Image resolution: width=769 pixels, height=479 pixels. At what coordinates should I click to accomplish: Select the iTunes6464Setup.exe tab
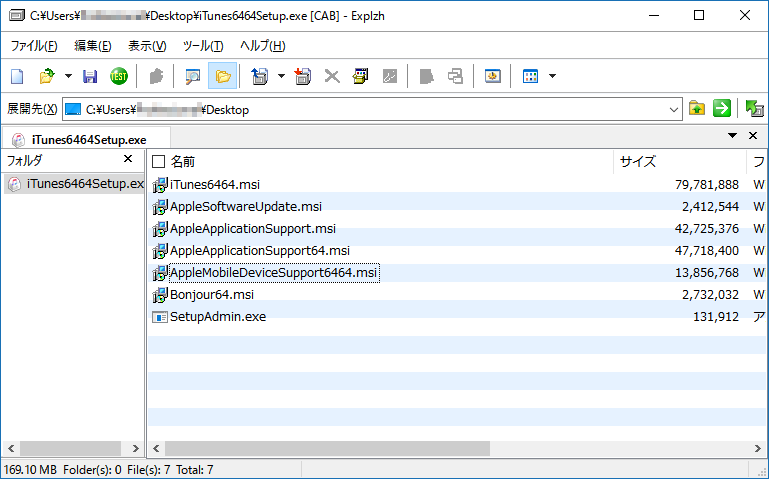click(86, 140)
